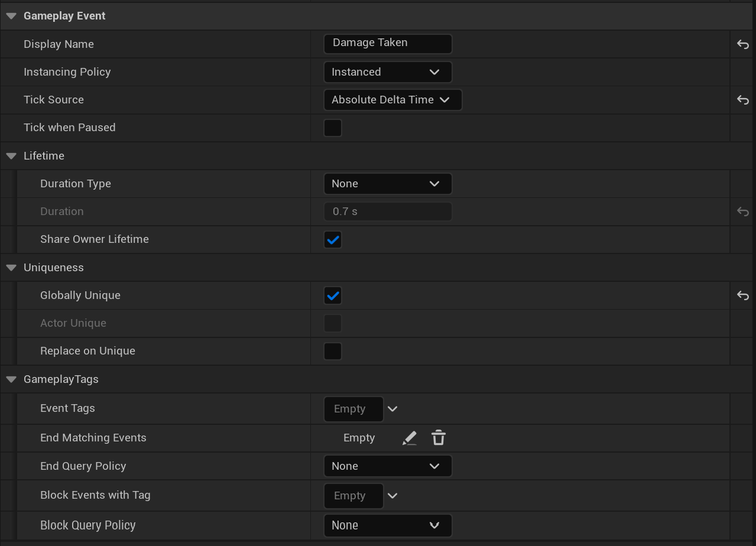Select the Share Owner Lifetime label
The width and height of the screenshot is (756, 546).
[95, 239]
